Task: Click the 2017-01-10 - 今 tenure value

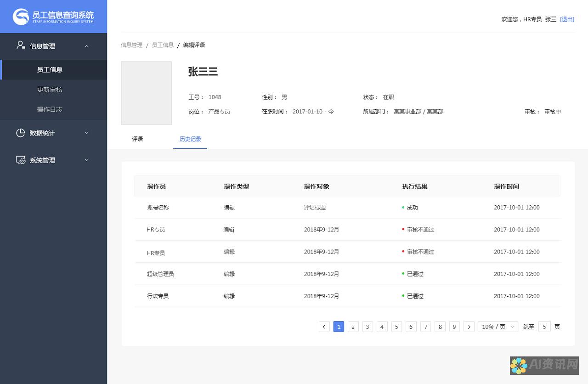Action: 313,112
